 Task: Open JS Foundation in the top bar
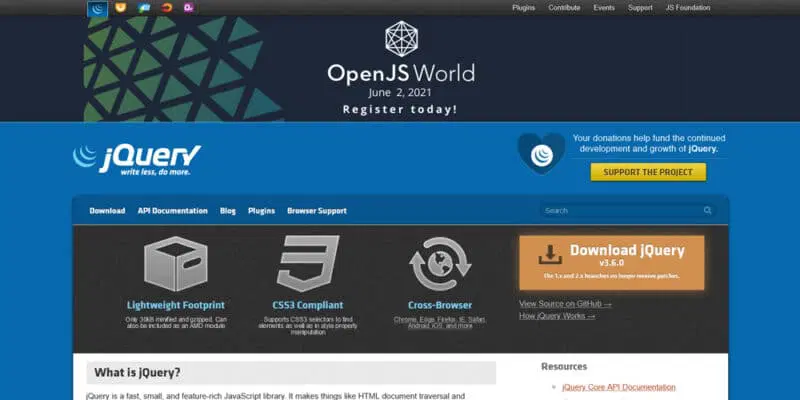click(x=688, y=8)
